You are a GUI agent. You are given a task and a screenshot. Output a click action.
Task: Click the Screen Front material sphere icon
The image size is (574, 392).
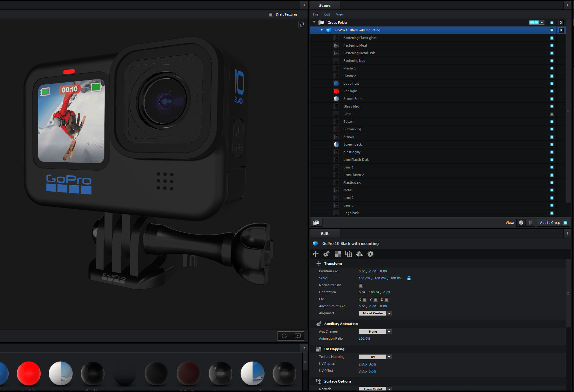pyautogui.click(x=336, y=99)
